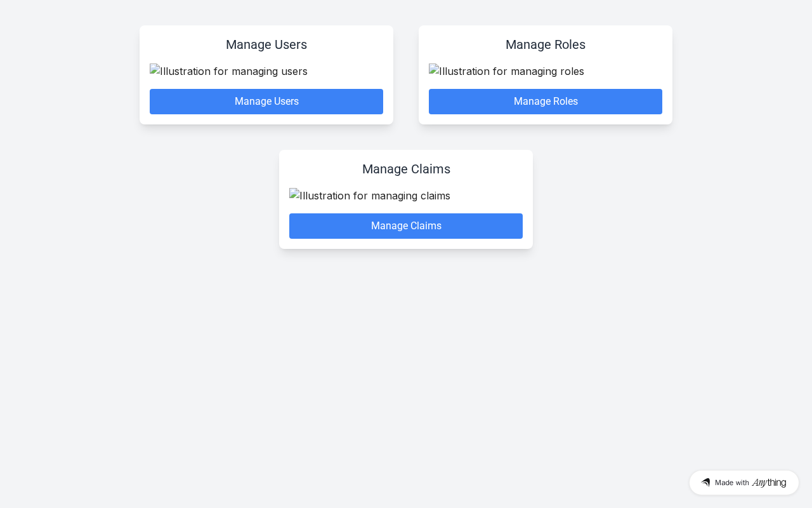This screenshot has height=508, width=812.
Task: Open the 'Made with Anything' badge link
Action: click(x=744, y=483)
